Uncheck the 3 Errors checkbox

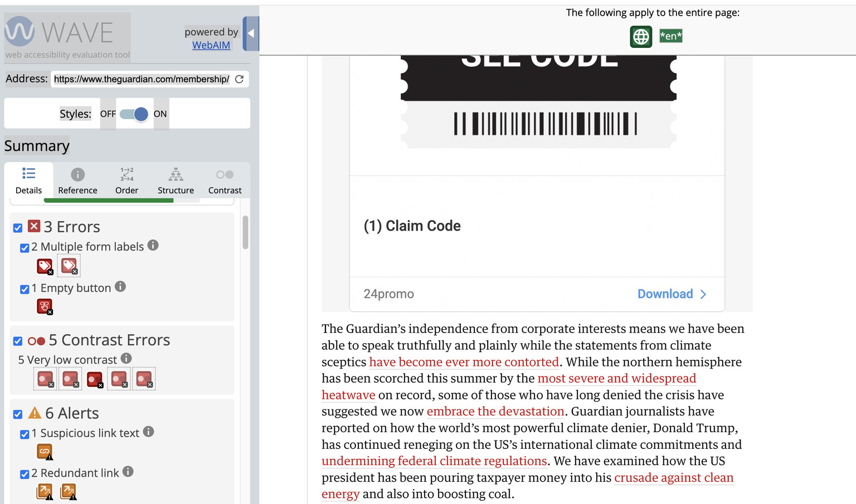18,228
